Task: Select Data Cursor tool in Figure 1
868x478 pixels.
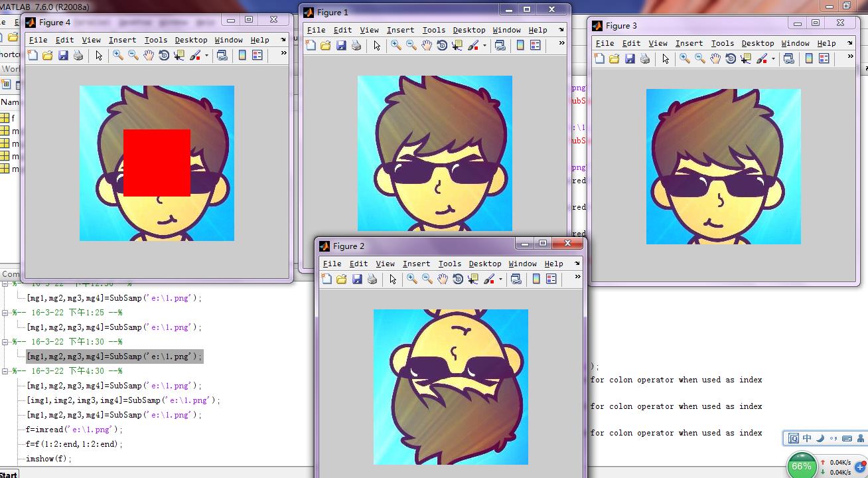Action: click(457, 45)
